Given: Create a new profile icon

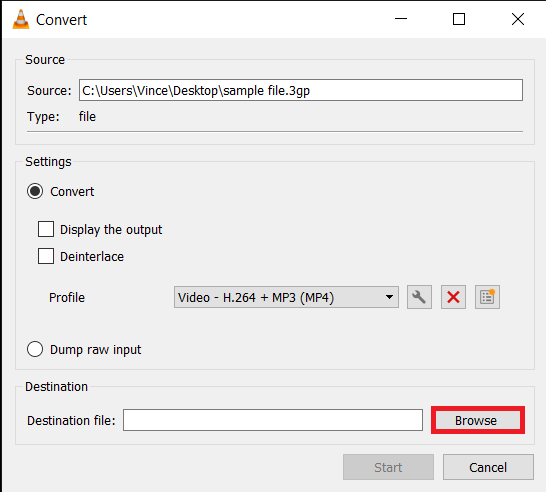Looking at the screenshot, I should click(487, 297).
